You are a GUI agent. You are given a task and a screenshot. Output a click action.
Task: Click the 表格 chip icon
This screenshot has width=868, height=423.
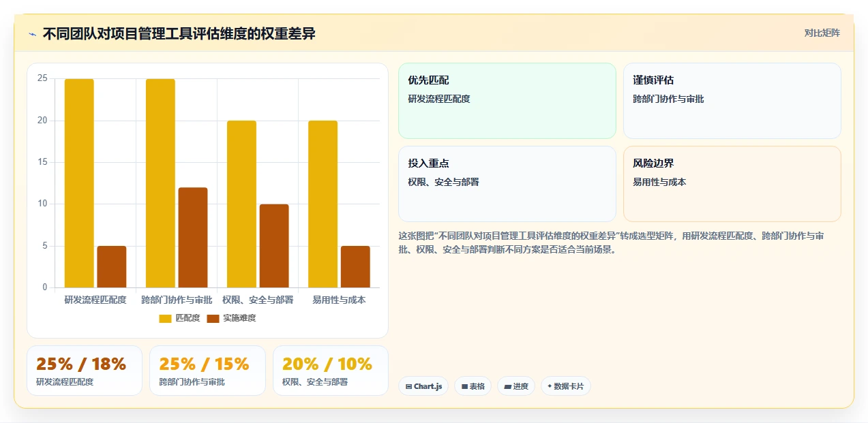(464, 386)
